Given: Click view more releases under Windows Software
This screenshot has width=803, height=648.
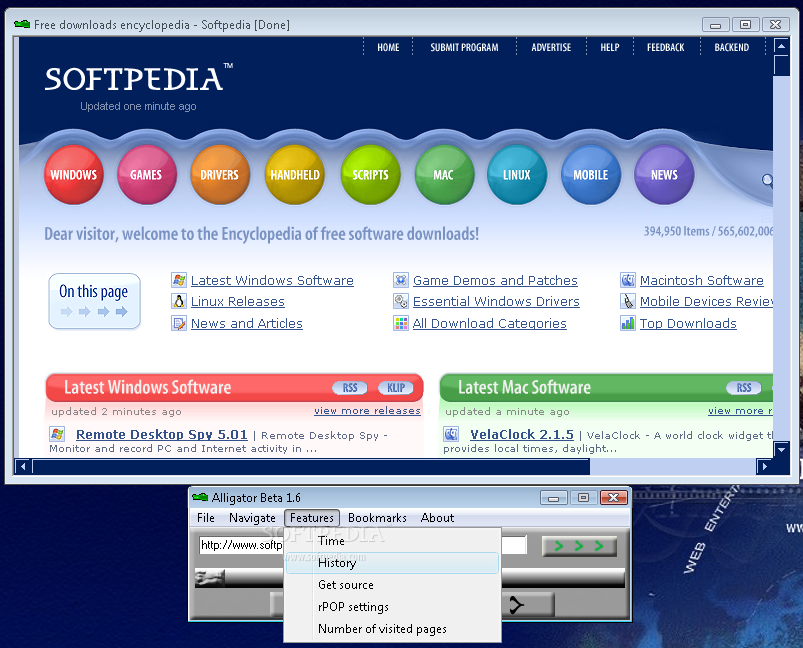Looking at the screenshot, I should (367, 411).
